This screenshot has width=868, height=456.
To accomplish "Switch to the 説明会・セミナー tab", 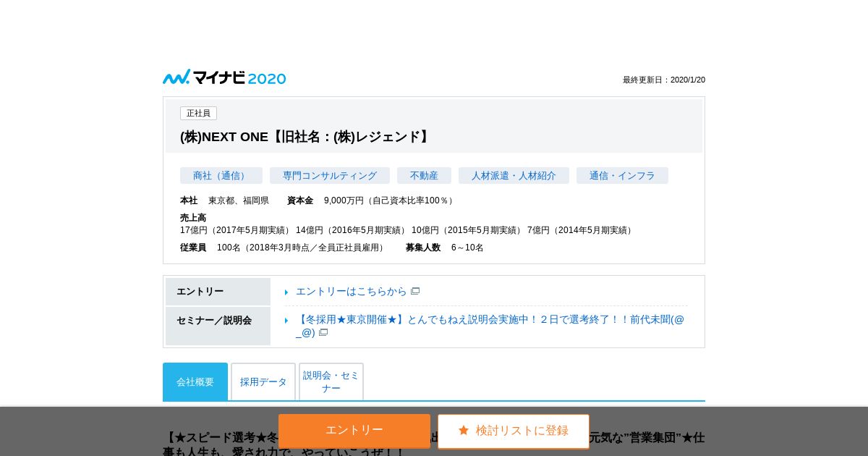I will [331, 381].
